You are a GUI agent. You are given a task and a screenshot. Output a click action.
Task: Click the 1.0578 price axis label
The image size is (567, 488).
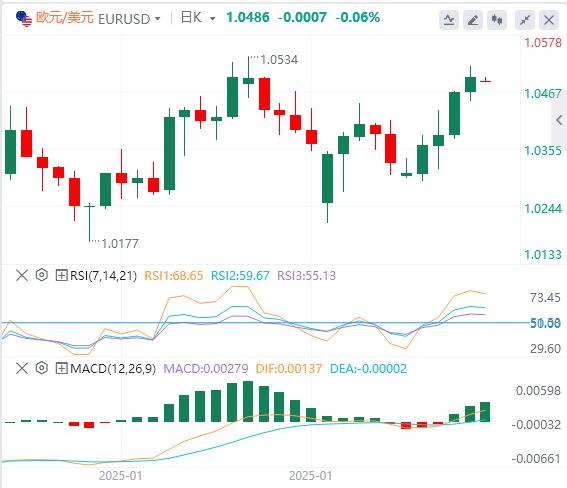[x=543, y=43]
